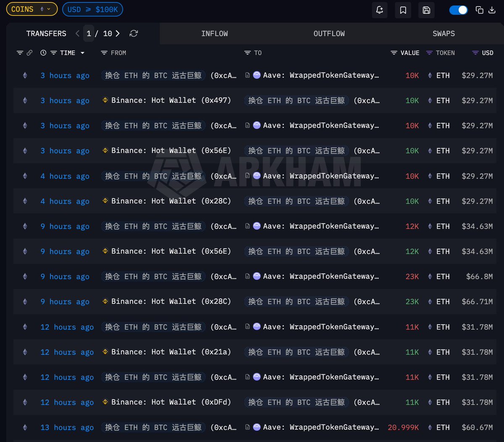Switch to the INFLOW tab
Screen dimensions: 504x442
[215, 34]
